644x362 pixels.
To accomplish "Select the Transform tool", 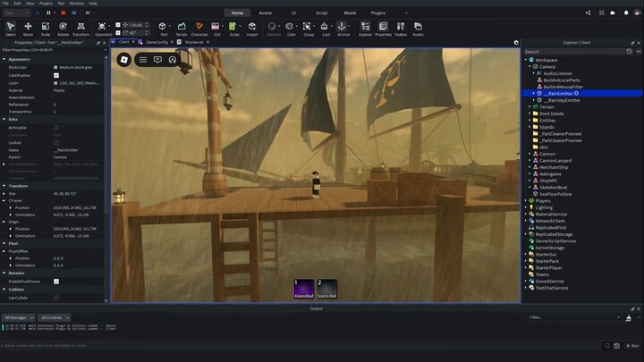I will (80, 29).
